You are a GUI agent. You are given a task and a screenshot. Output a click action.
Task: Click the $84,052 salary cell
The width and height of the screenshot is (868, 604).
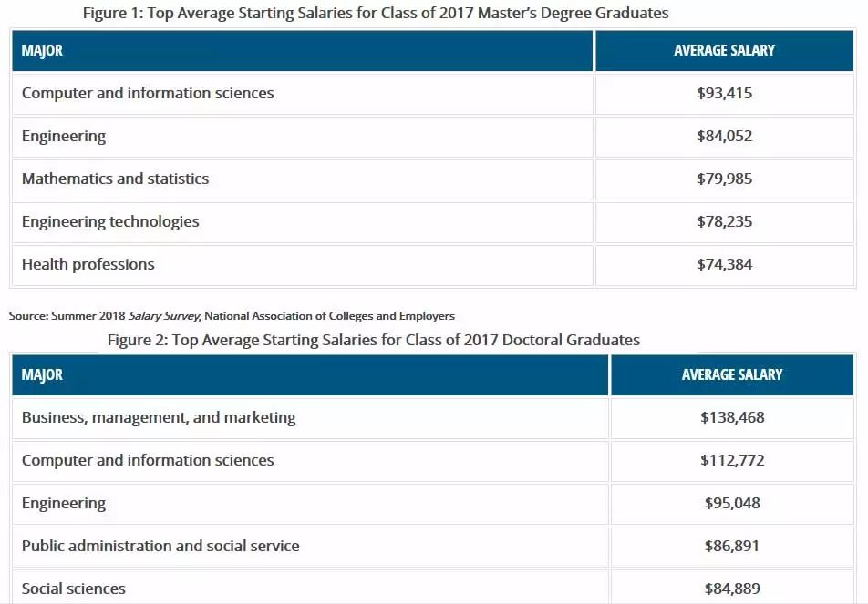[x=724, y=136]
